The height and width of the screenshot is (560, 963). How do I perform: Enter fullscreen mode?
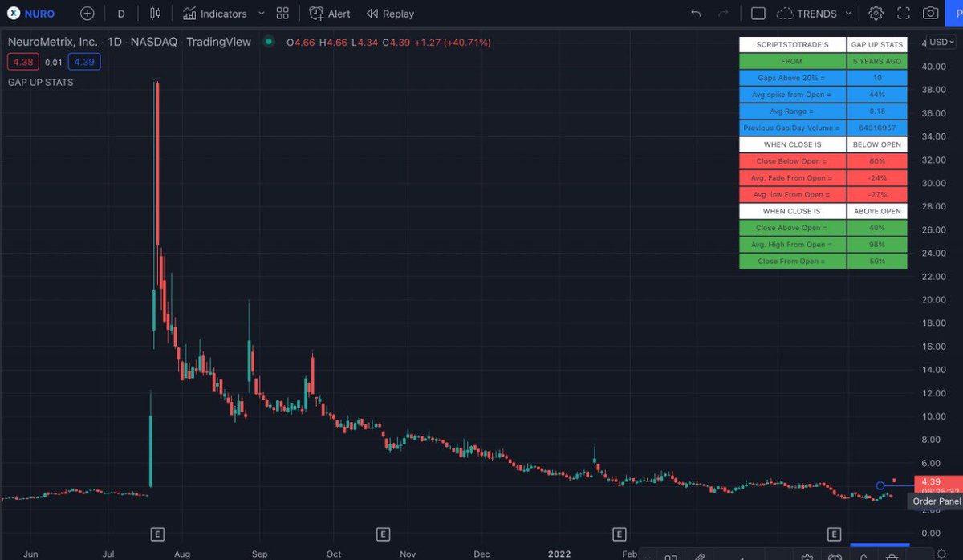pyautogui.click(x=903, y=14)
